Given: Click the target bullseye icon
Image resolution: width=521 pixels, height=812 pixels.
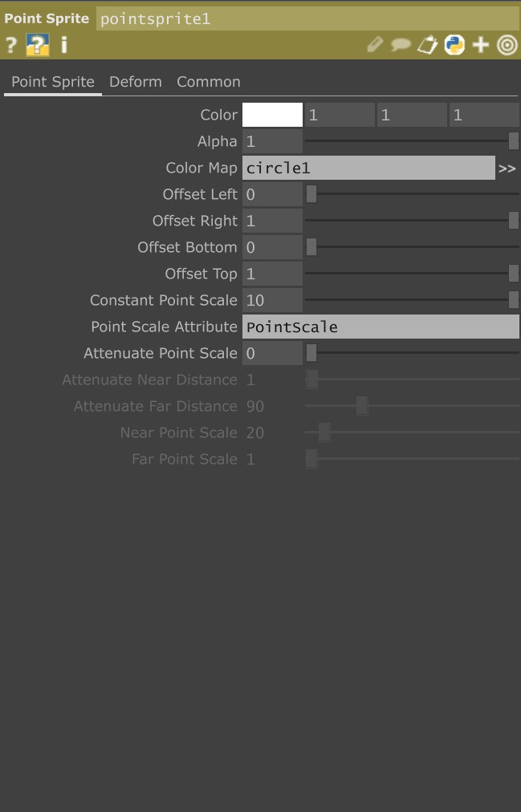Looking at the screenshot, I should 507,45.
